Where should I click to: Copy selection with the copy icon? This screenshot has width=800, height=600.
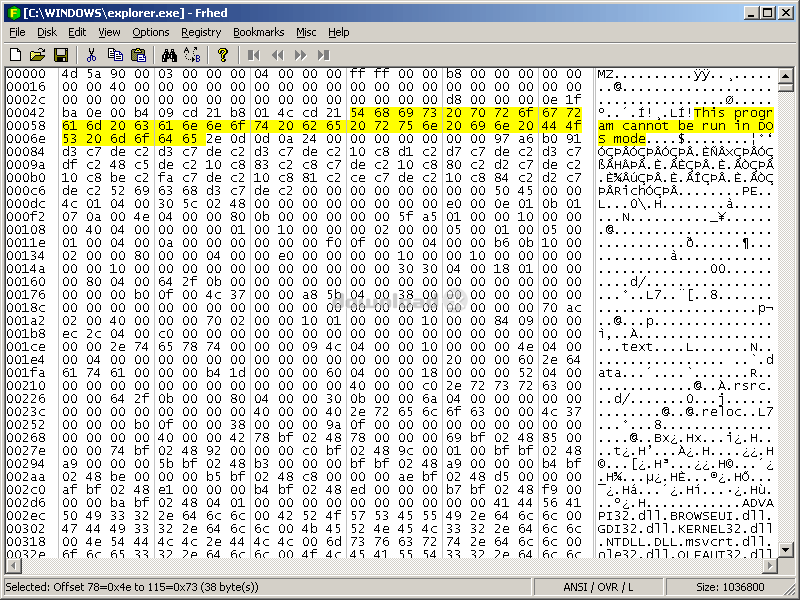115,55
